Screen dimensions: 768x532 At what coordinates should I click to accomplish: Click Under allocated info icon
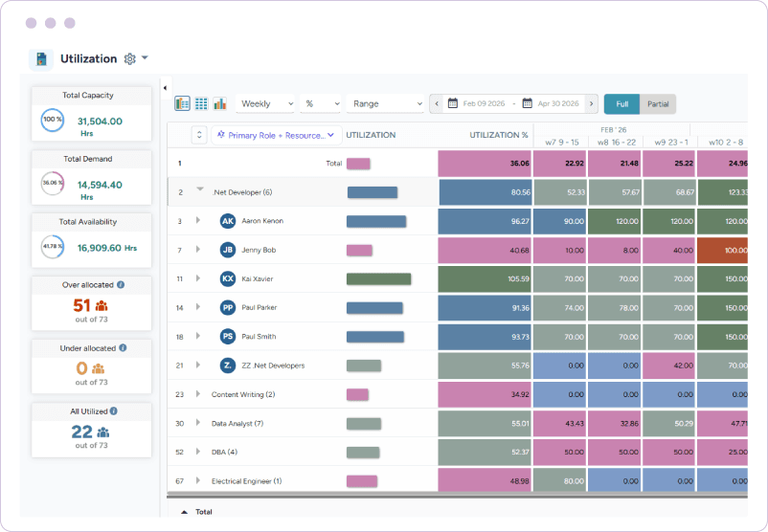pos(123,348)
